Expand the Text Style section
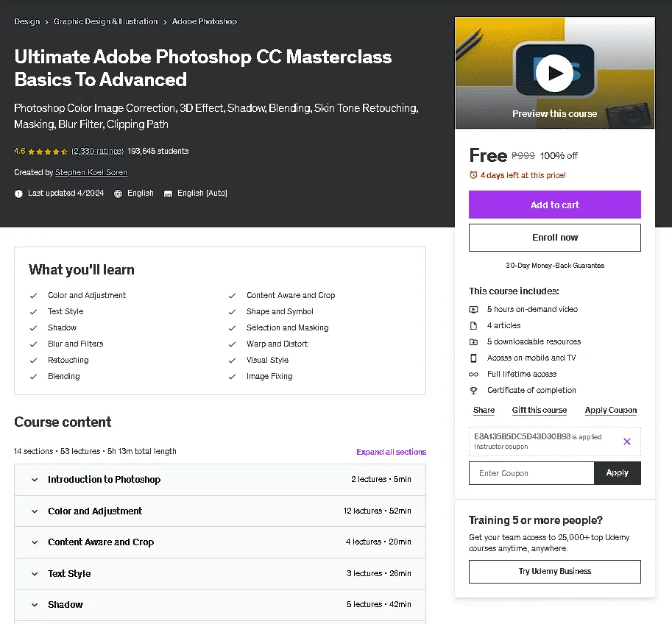 point(220,574)
